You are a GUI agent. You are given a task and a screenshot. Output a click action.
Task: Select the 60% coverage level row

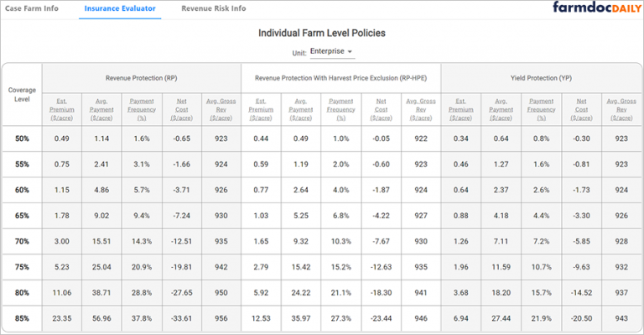pyautogui.click(x=322, y=191)
